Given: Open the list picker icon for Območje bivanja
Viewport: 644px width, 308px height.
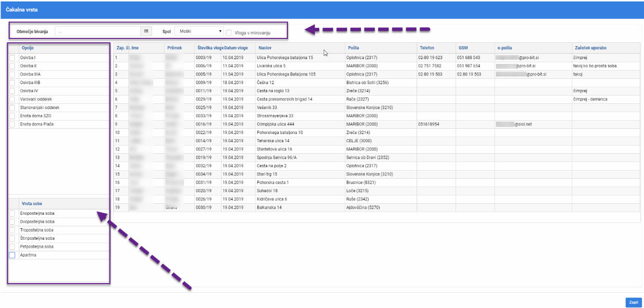Looking at the screenshot, I should click(146, 31).
